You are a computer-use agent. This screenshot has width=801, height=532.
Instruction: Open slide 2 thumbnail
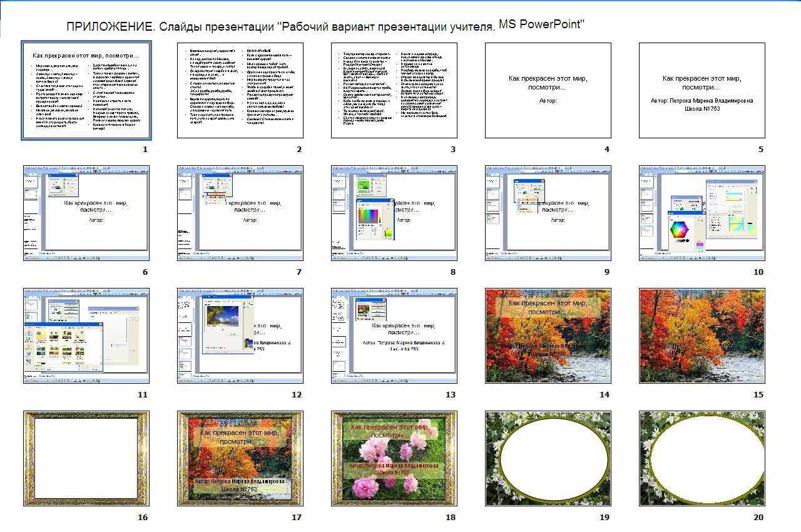240,90
